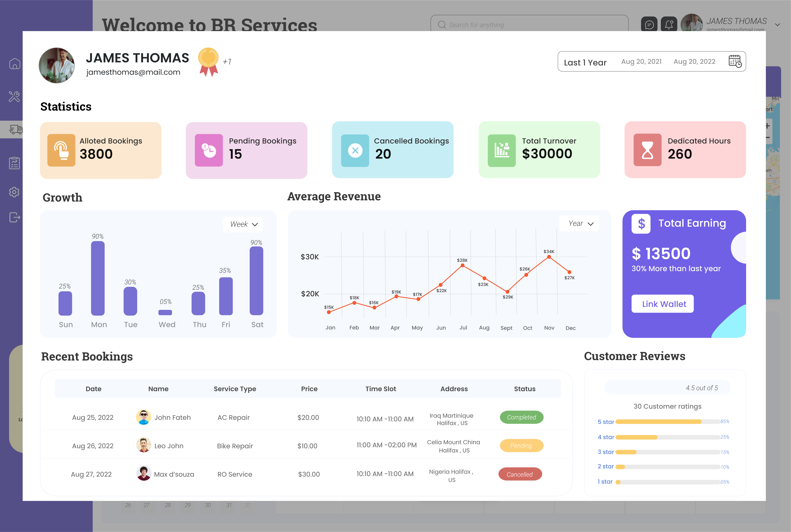Open settings gear in sidebar
The image size is (791, 532).
coord(14,192)
